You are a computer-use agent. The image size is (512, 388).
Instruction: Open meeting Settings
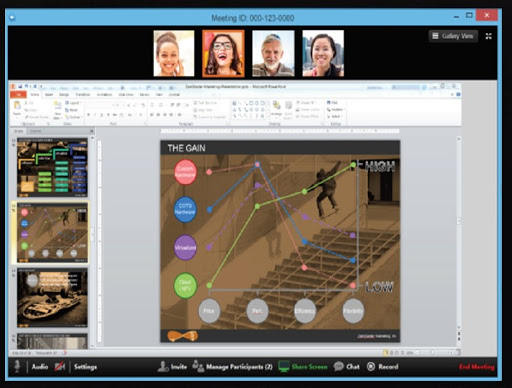coord(85,367)
